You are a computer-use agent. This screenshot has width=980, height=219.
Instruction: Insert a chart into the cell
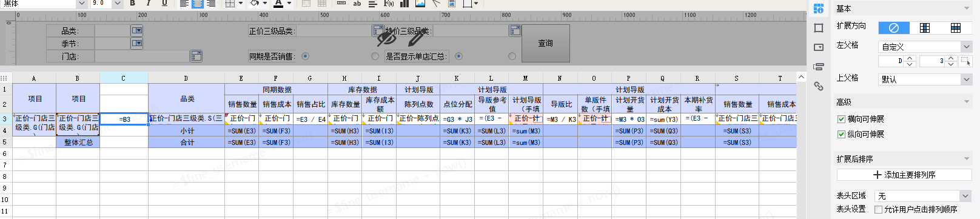[404, 4]
